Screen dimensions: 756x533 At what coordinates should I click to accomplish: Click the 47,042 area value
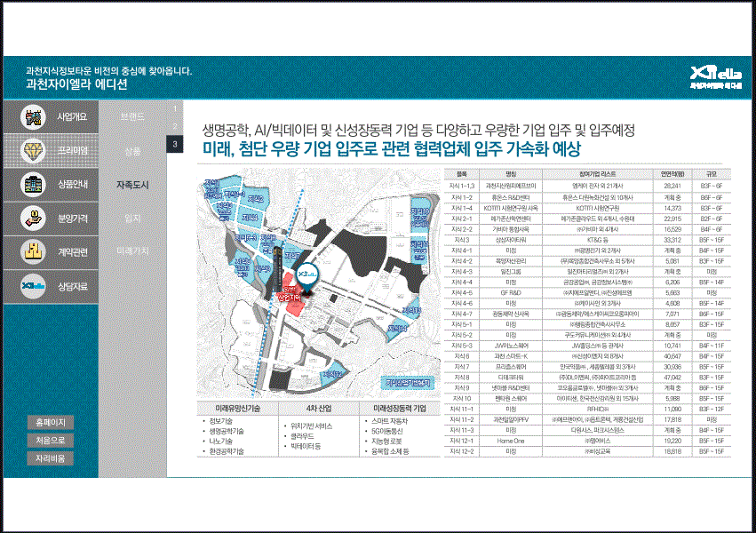point(672,378)
